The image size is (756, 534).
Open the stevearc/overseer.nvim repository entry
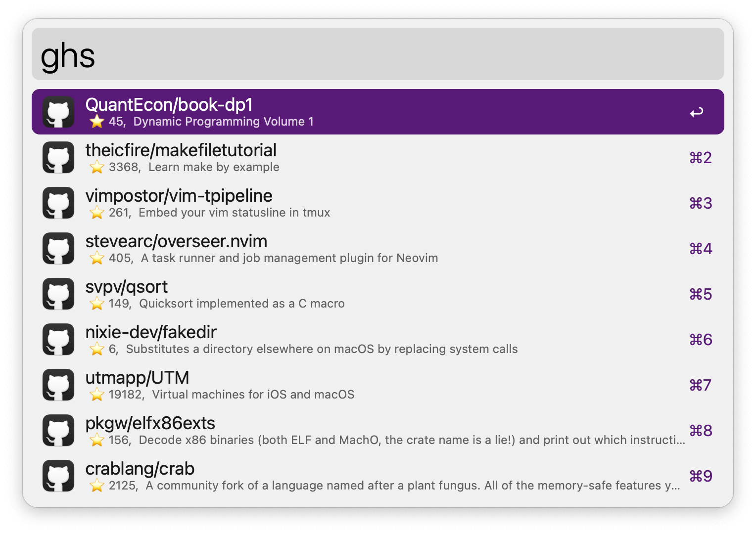pyautogui.click(x=378, y=249)
